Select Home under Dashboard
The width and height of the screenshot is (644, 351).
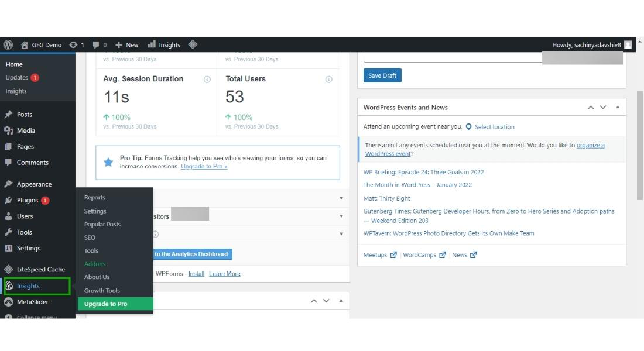pyautogui.click(x=14, y=64)
